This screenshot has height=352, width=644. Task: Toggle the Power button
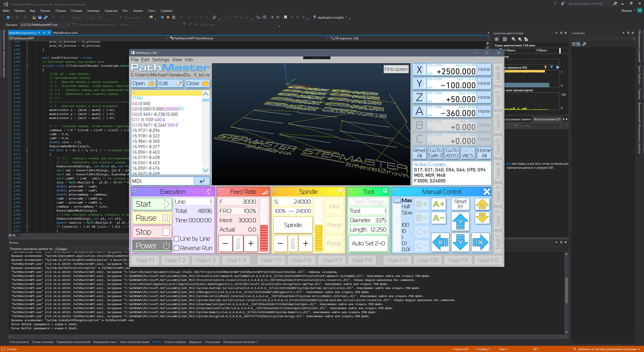[152, 246]
